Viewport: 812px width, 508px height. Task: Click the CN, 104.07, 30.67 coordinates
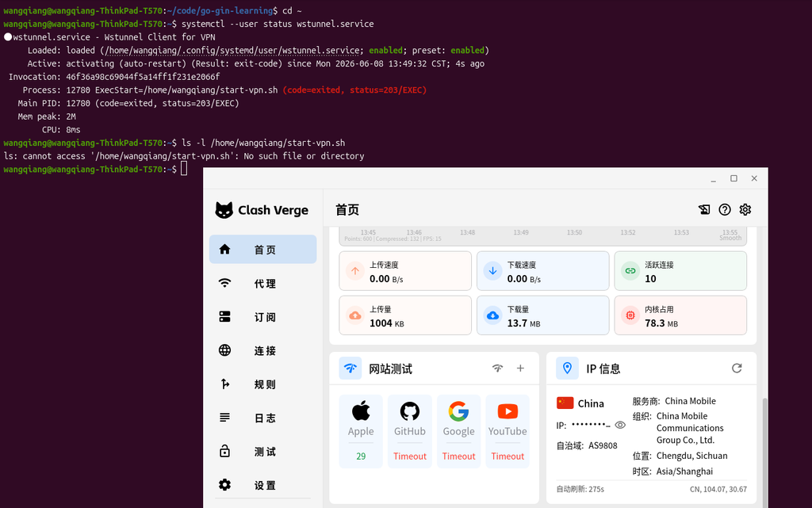(x=718, y=489)
